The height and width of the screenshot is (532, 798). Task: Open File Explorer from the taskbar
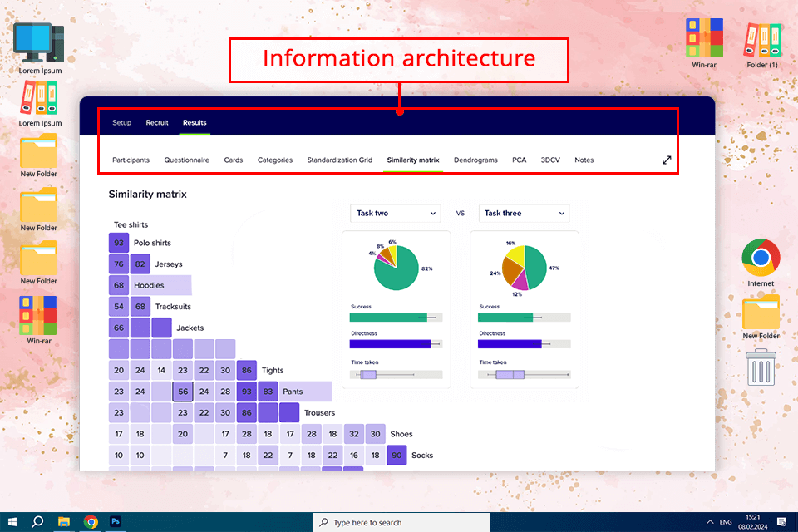(64, 522)
